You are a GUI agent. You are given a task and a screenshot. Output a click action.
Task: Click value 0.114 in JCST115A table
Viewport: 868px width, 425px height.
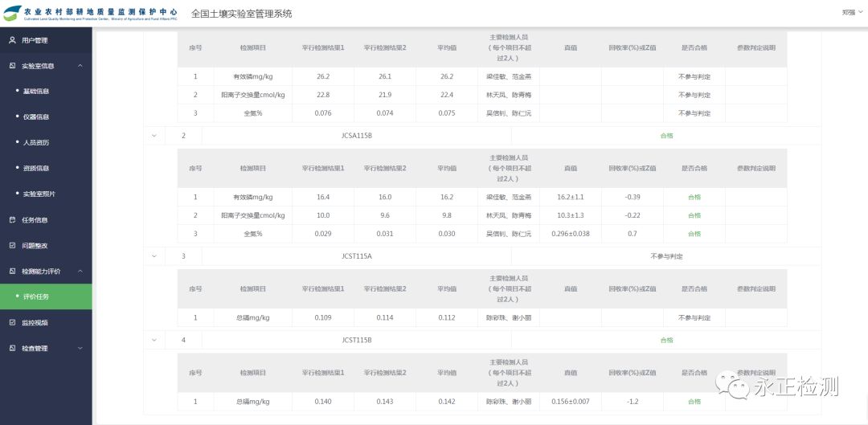pos(385,317)
